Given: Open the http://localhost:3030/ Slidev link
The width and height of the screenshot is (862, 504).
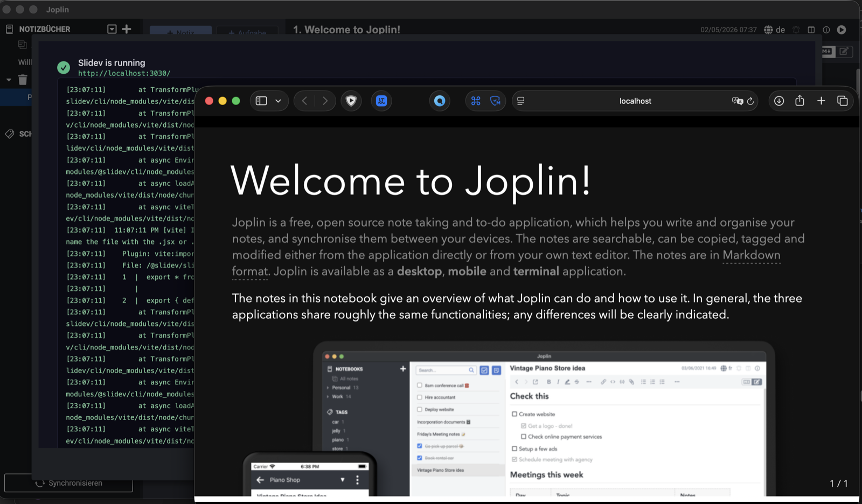Looking at the screenshot, I should [124, 73].
